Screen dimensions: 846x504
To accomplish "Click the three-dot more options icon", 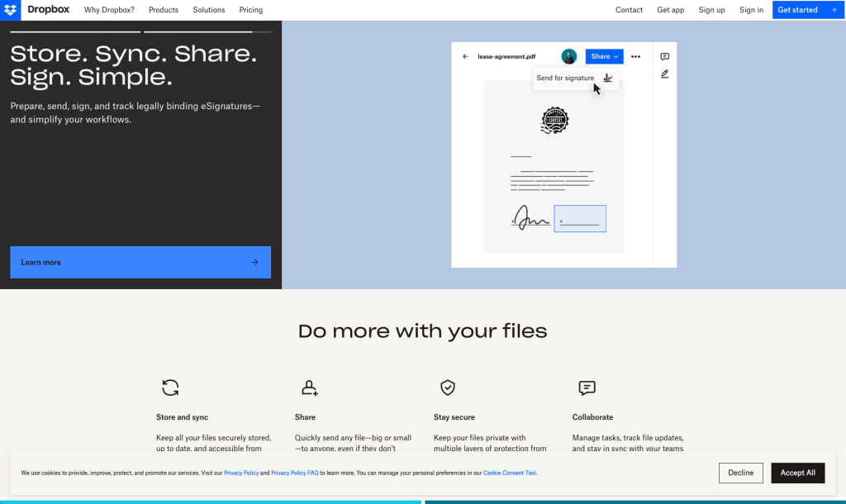I will click(635, 57).
